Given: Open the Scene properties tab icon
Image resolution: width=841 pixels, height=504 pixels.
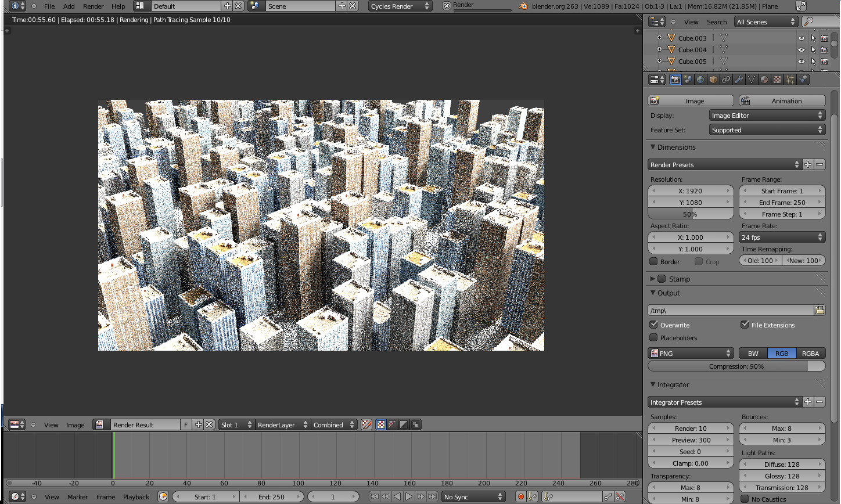Looking at the screenshot, I should (x=688, y=80).
